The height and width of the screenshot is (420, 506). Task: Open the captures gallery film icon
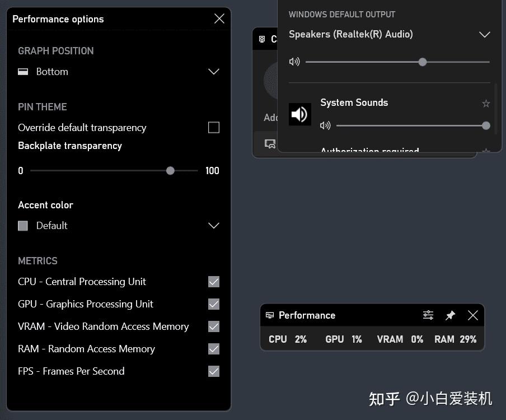[x=269, y=143]
